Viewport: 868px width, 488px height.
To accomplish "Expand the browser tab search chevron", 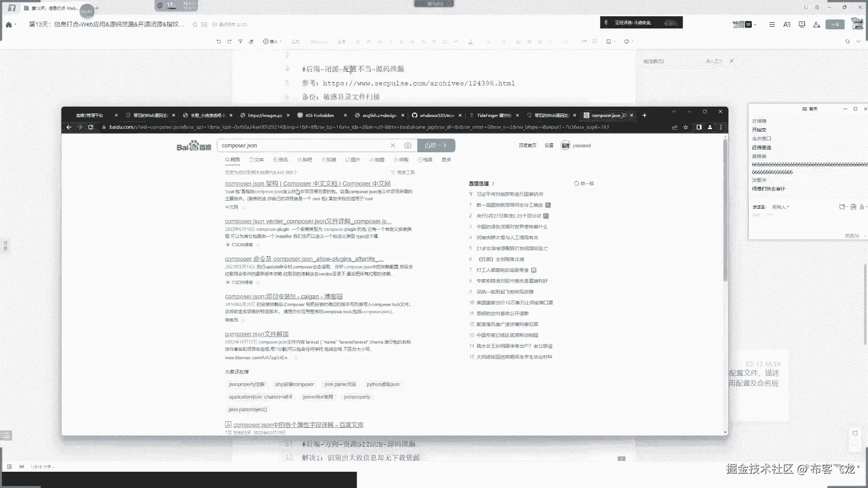I will [674, 112].
